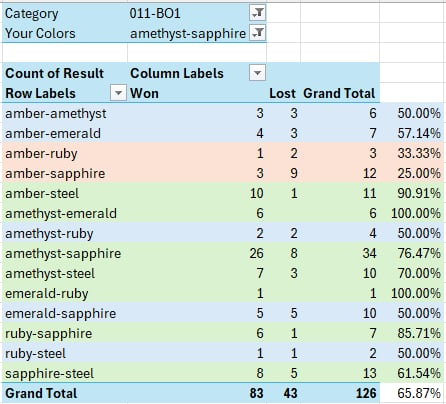Select the Count of Result cell
The image size is (446, 404).
(65, 73)
